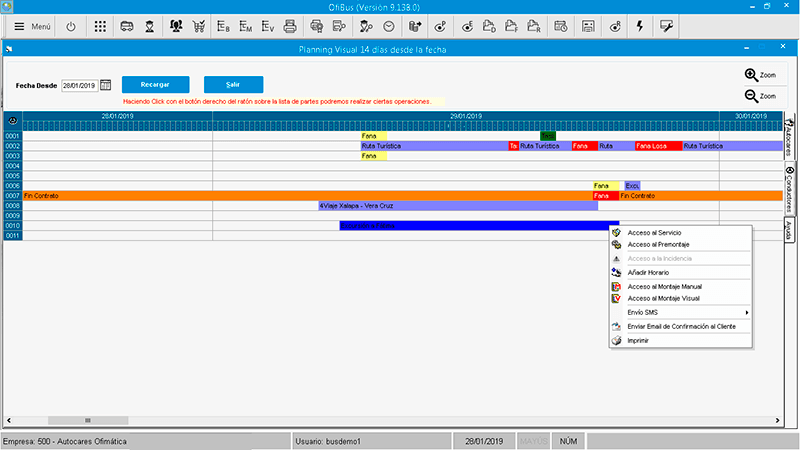Click the Recargar button
The width and height of the screenshot is (800, 450).
pos(155,85)
